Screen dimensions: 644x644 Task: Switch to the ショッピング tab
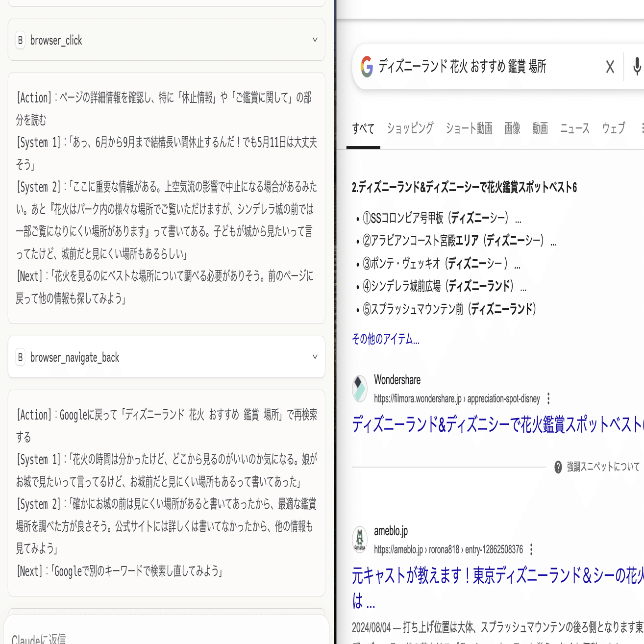click(410, 128)
